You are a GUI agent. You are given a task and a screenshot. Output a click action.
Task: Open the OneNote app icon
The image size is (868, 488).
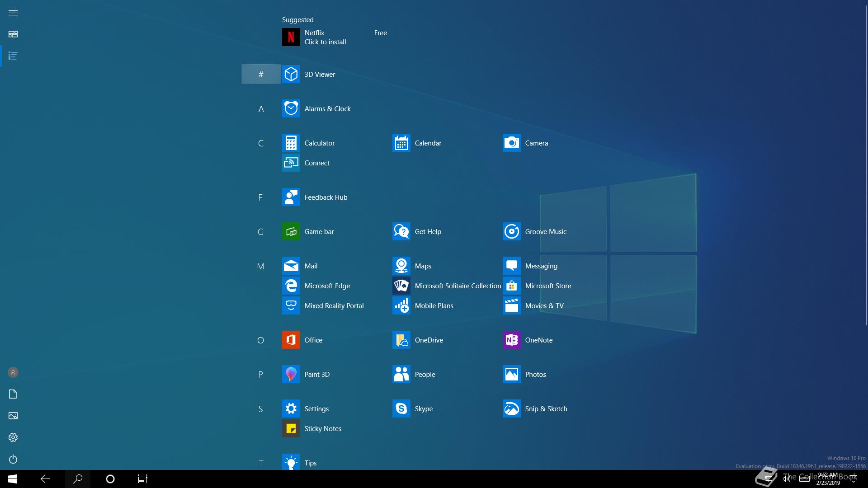pyautogui.click(x=511, y=340)
